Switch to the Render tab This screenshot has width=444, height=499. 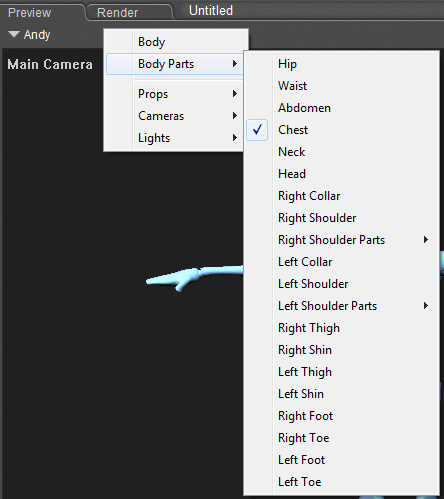pyautogui.click(x=117, y=13)
